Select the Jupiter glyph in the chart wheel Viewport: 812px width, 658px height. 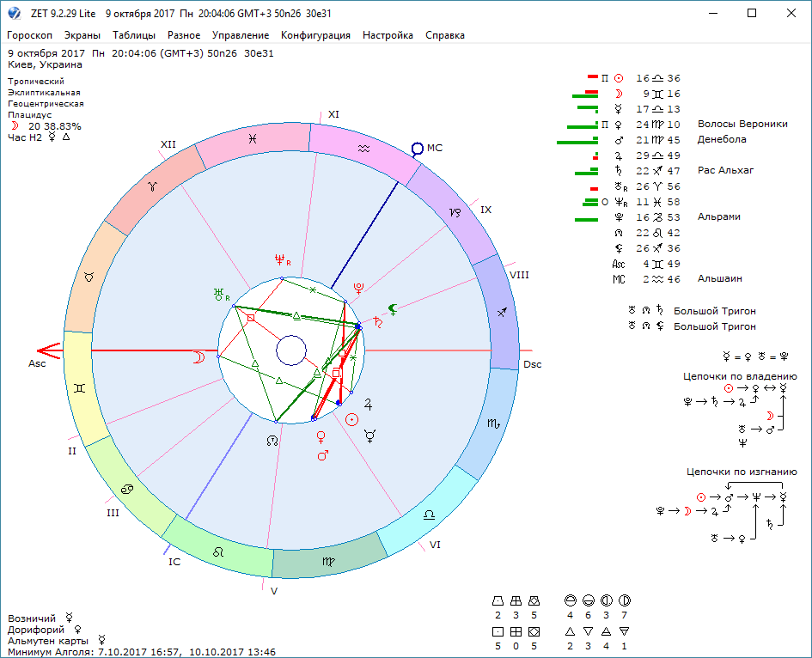tap(369, 401)
